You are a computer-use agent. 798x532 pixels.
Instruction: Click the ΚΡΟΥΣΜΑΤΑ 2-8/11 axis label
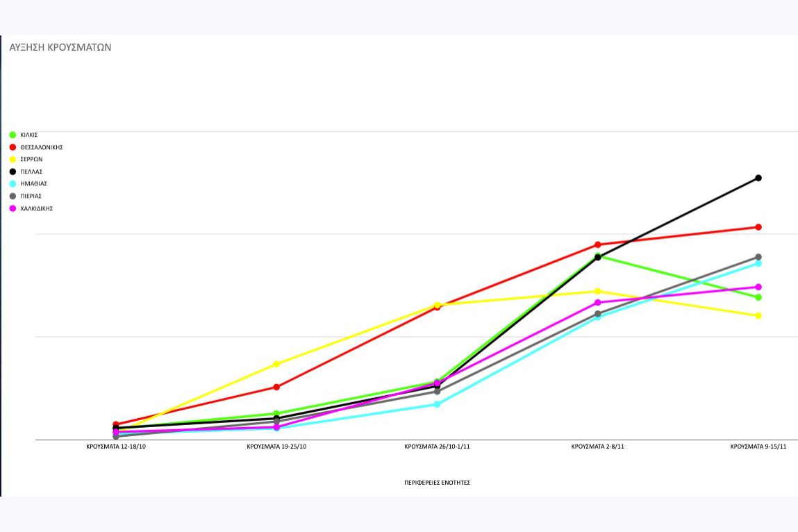coord(597,447)
